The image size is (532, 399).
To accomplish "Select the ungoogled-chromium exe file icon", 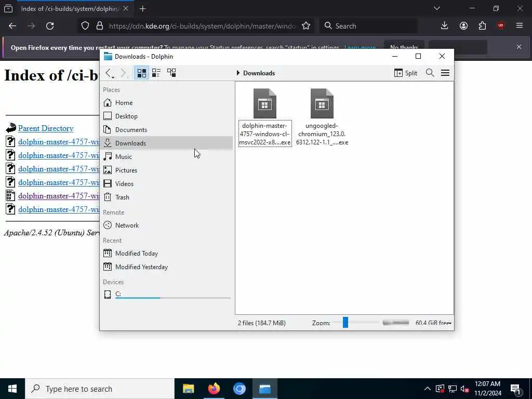I will click(322, 103).
